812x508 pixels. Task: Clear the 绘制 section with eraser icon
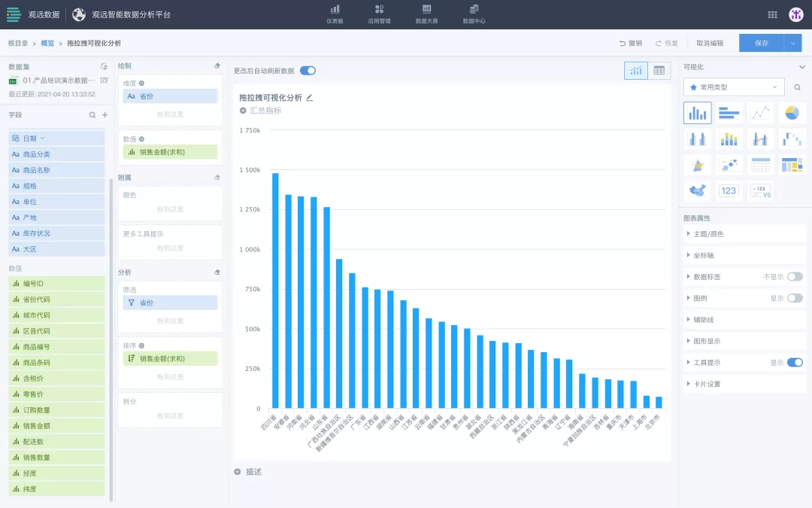(x=217, y=66)
